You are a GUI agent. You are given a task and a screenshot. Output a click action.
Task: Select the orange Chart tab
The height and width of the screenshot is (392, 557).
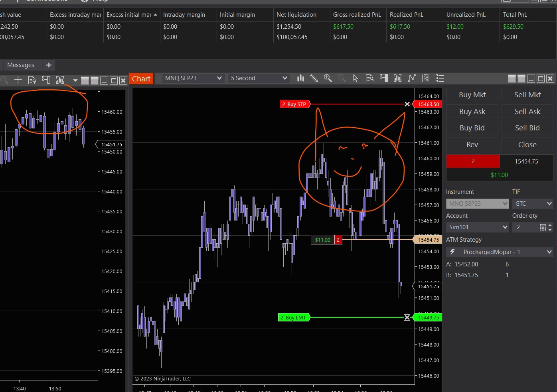coord(141,79)
